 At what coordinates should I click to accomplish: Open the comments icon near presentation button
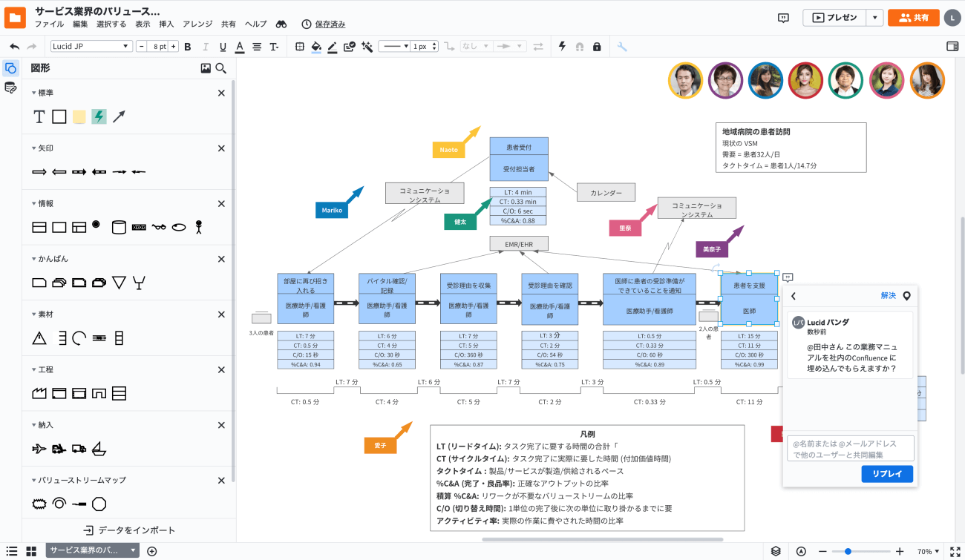pos(783,18)
